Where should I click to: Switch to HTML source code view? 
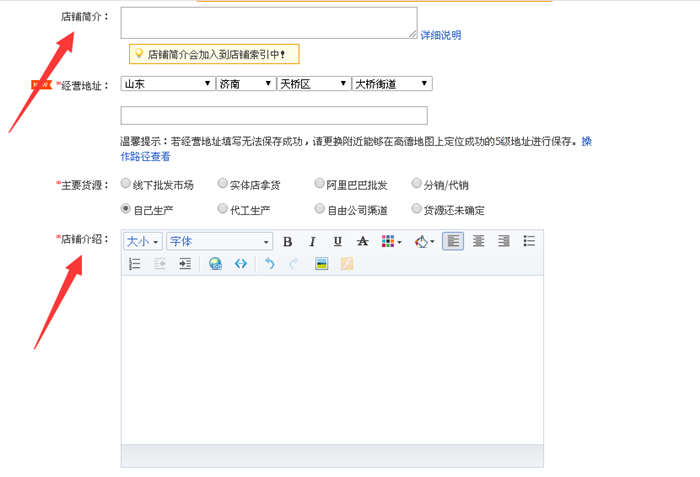point(240,264)
